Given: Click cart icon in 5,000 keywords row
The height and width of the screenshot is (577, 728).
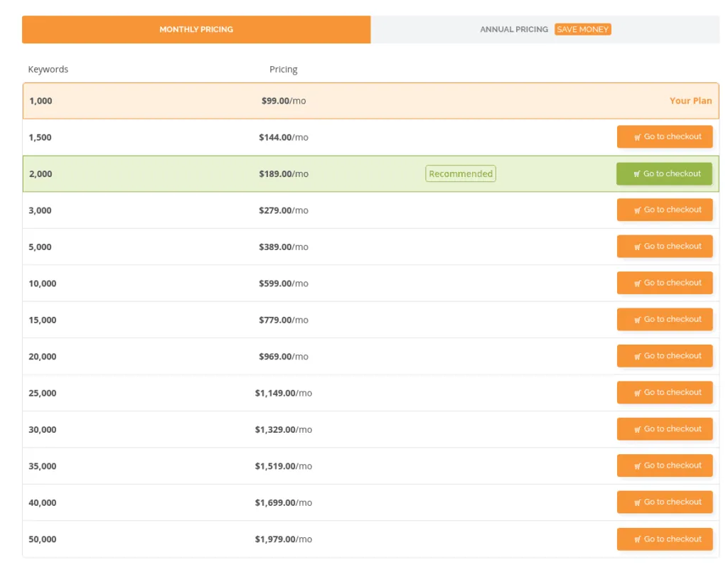Looking at the screenshot, I should pyautogui.click(x=638, y=247).
